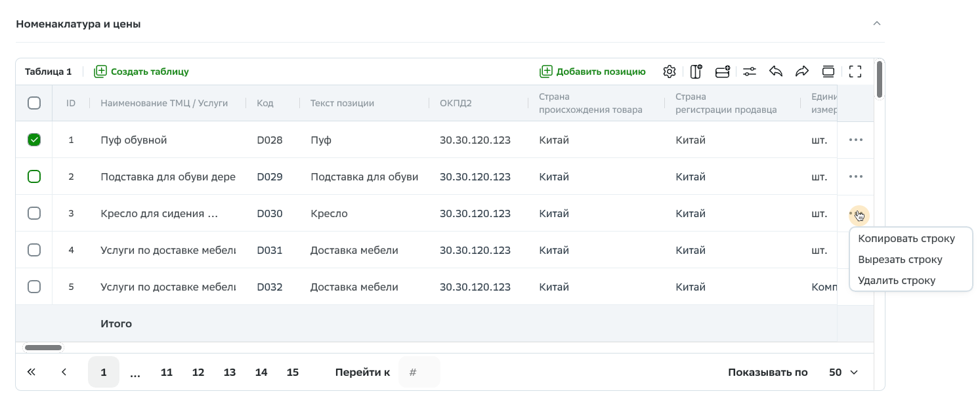Toggle the select-all header checkbox
The height and width of the screenshot is (406, 980).
pos(34,103)
